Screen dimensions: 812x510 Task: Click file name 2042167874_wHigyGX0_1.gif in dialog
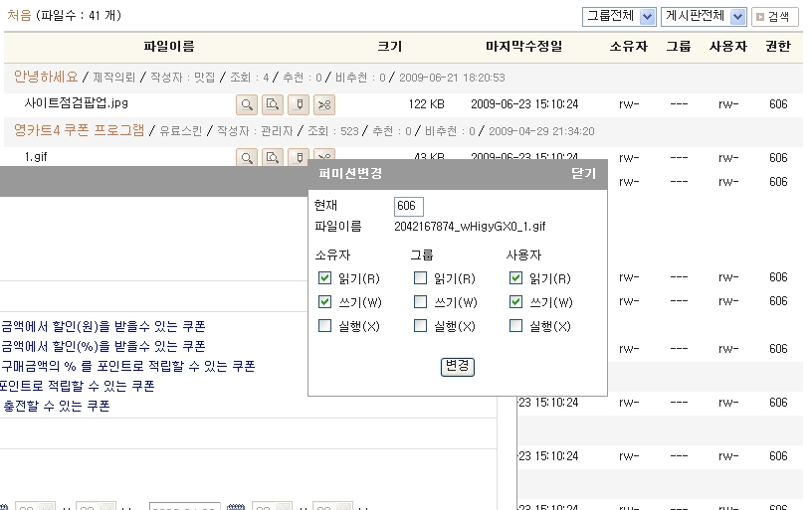470,226
